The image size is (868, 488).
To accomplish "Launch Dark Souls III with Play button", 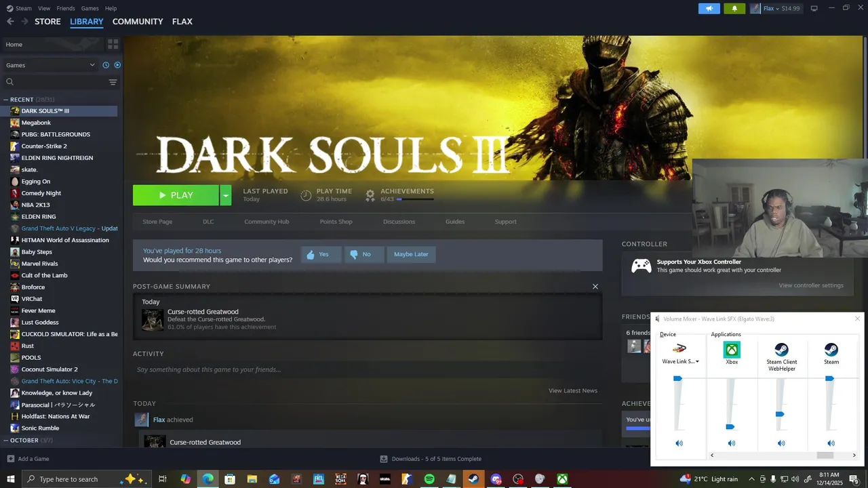I will pos(176,195).
